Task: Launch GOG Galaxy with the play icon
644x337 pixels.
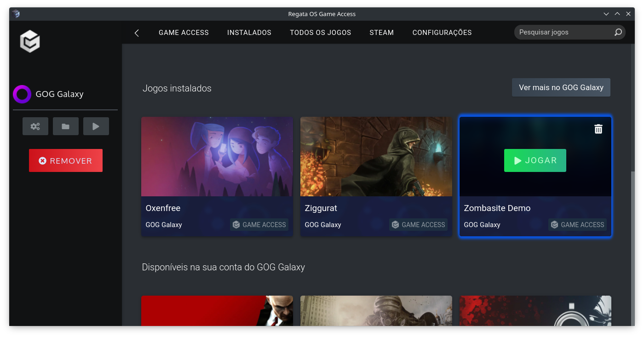Action: click(x=96, y=126)
